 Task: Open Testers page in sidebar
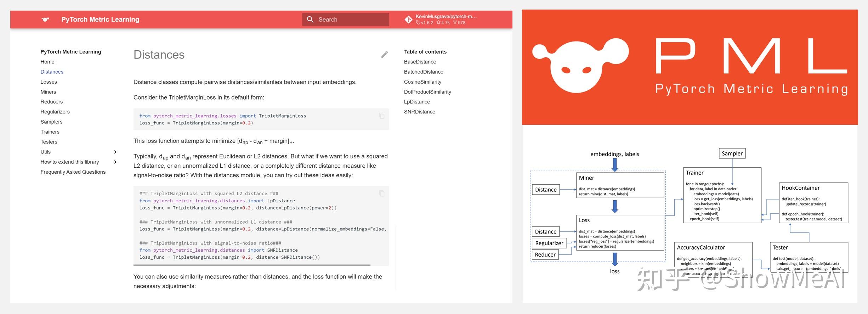(x=49, y=142)
